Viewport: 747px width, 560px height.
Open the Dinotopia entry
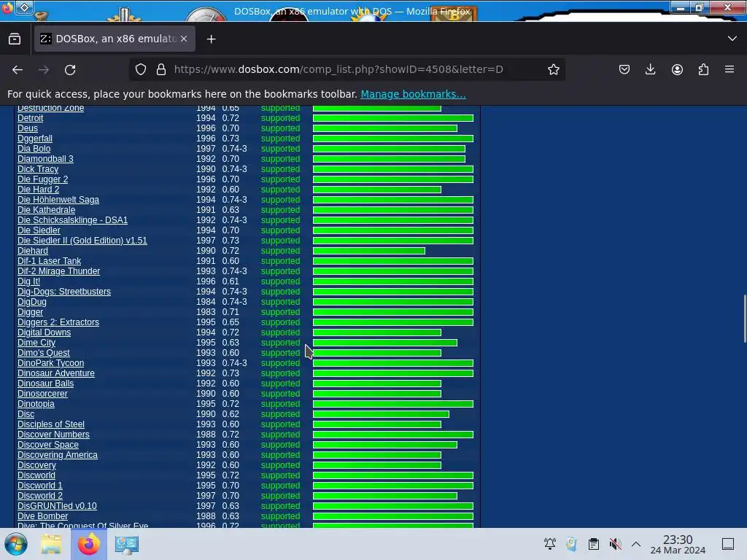coord(36,404)
